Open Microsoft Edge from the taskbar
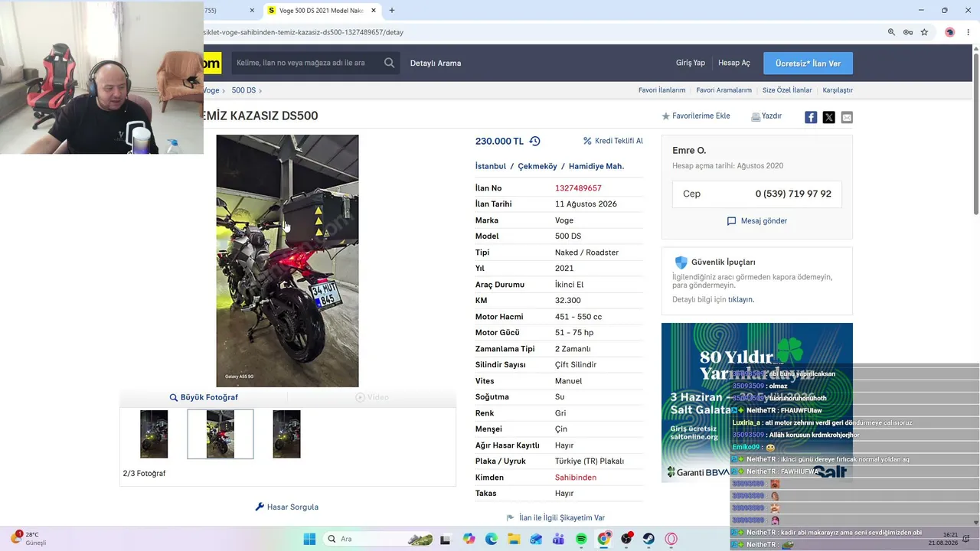Image resolution: width=980 pixels, height=551 pixels. [492, 539]
